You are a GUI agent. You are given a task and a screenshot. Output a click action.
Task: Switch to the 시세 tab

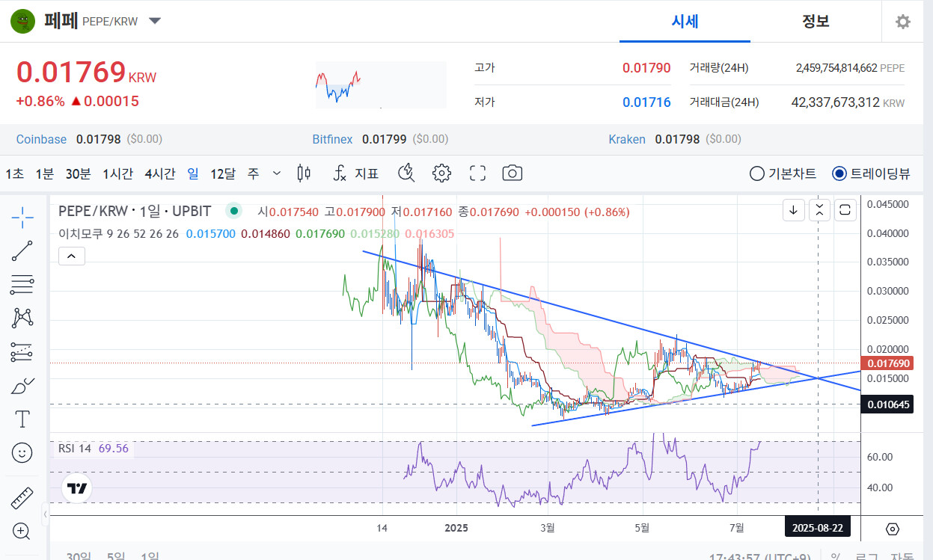click(x=685, y=21)
